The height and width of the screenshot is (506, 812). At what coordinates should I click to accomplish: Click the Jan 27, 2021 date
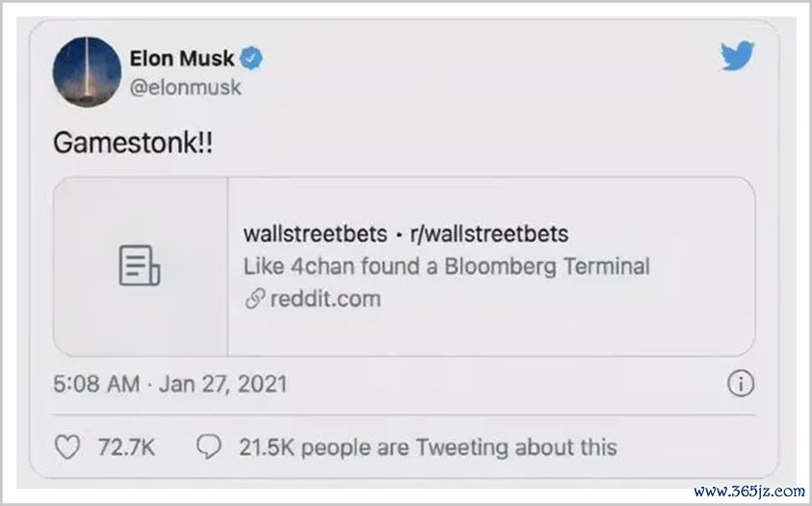click(223, 385)
